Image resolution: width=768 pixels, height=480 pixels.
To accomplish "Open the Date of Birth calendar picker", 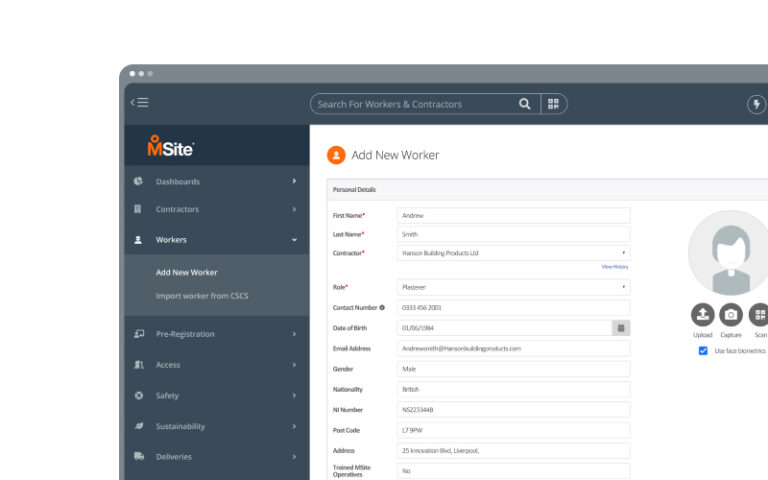I will tap(621, 327).
